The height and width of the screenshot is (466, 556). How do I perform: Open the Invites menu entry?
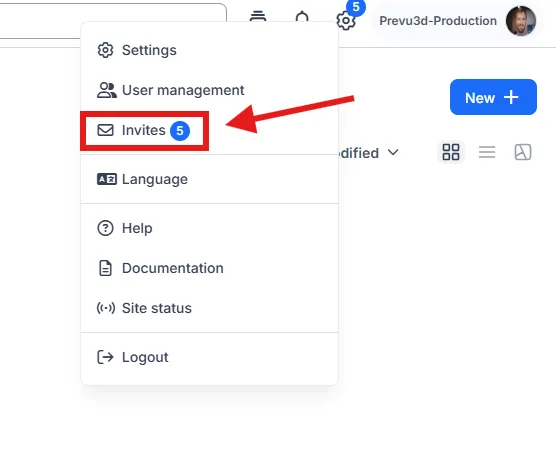(x=209, y=131)
